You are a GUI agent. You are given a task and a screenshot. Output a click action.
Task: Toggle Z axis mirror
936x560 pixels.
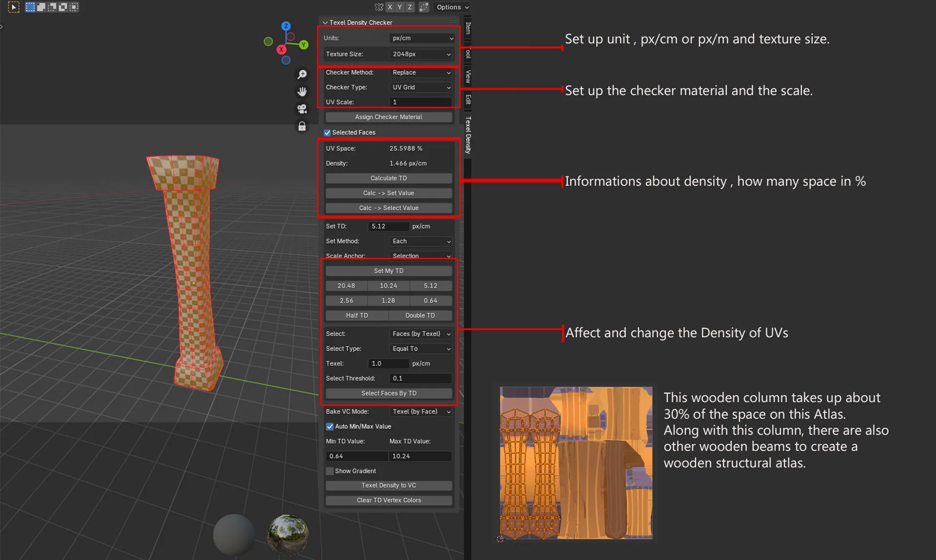[x=410, y=7]
